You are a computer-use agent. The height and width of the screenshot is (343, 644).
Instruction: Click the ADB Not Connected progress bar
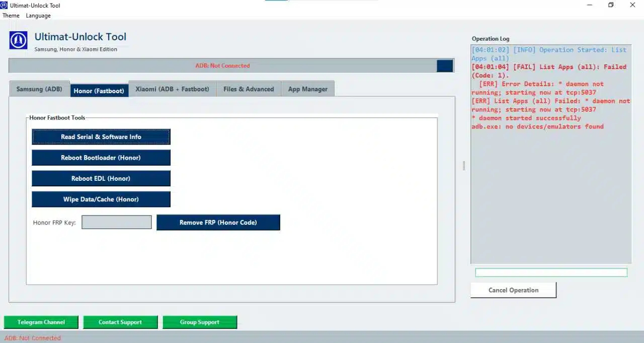pyautogui.click(x=222, y=65)
